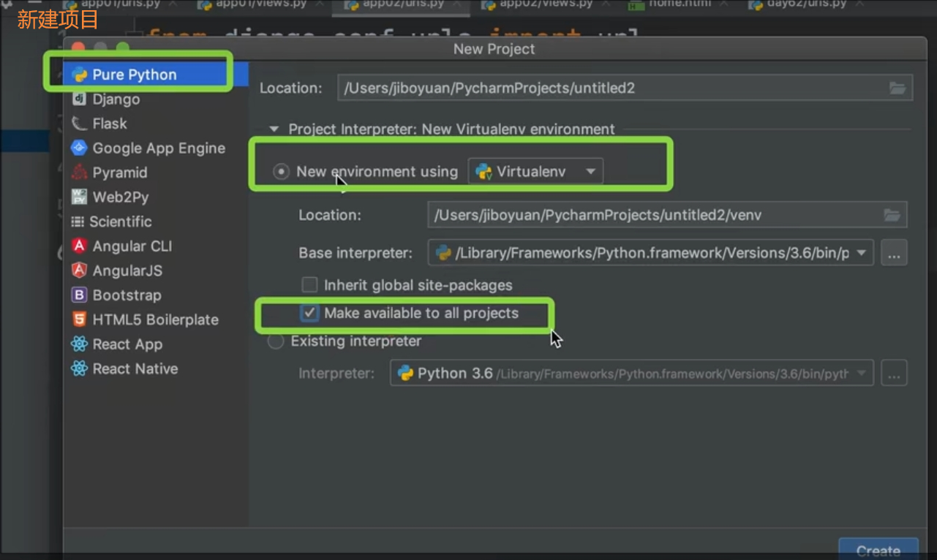Click the Angular CLI icon
This screenshot has height=560, width=937.
point(79,246)
